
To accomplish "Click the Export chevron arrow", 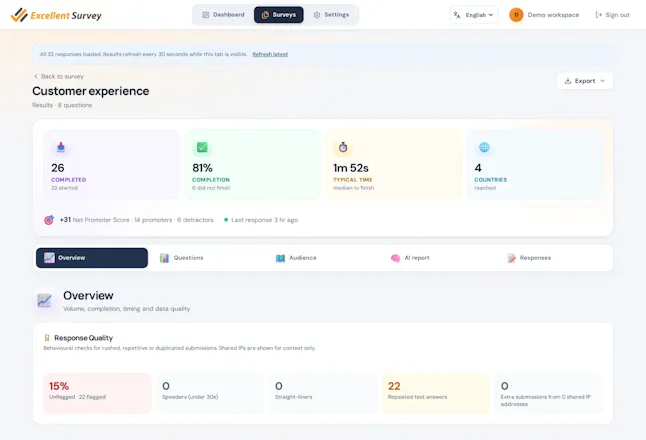I will click(603, 81).
